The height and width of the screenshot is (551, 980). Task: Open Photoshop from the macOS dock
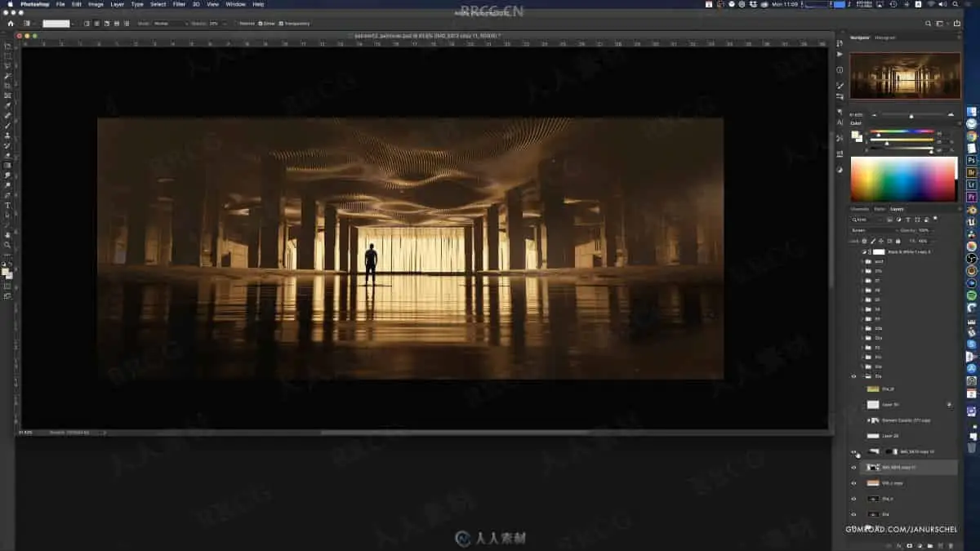pyautogui.click(x=971, y=160)
